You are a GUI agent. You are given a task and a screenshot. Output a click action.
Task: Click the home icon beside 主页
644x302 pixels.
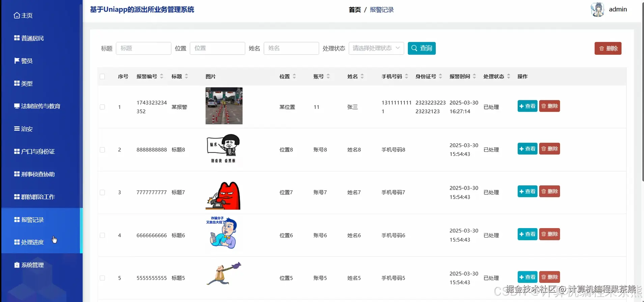[17, 16]
